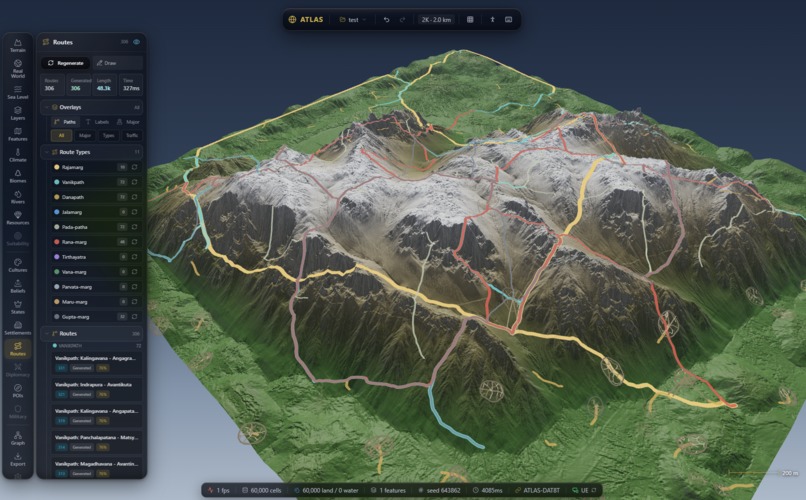This screenshot has height=500, width=806.
Task: Open route Vanikpath: Panchalapatana - Matsy...
Action: click(x=96, y=442)
